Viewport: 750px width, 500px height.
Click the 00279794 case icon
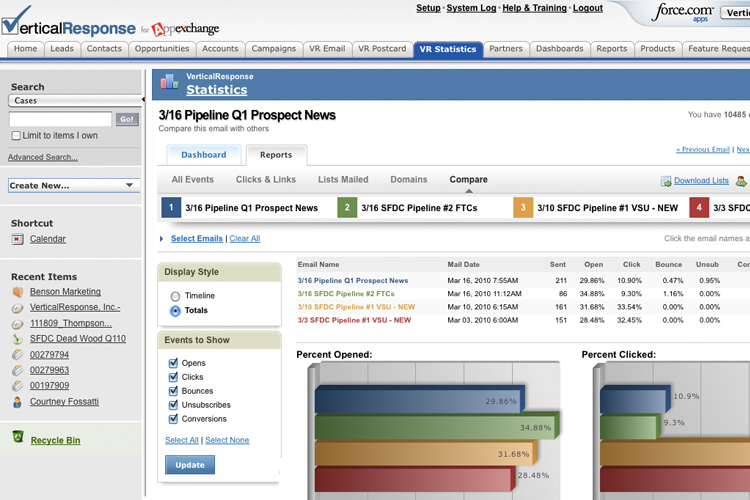17,354
